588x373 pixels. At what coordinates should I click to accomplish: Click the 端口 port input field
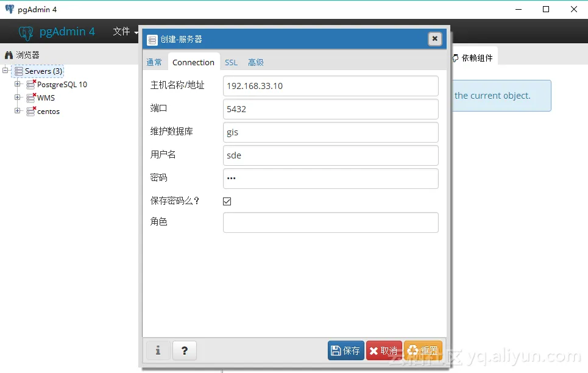330,109
